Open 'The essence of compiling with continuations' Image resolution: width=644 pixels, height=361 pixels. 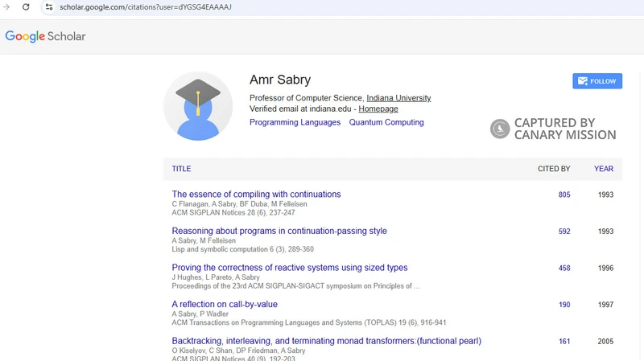tap(256, 195)
